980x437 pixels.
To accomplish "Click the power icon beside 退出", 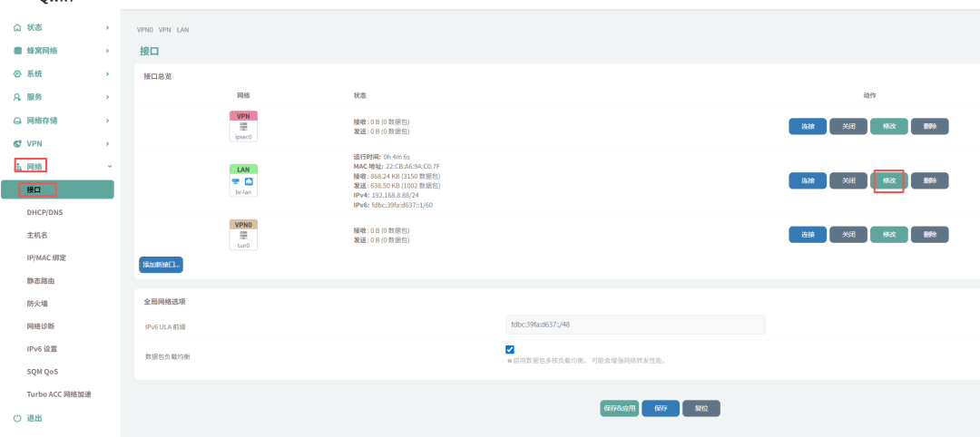I will (17, 418).
